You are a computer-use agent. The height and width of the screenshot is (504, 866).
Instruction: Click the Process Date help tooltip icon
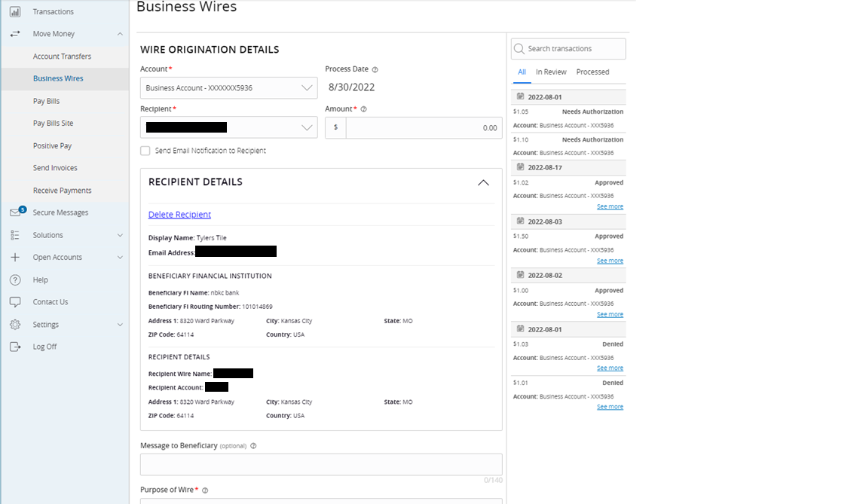(375, 69)
